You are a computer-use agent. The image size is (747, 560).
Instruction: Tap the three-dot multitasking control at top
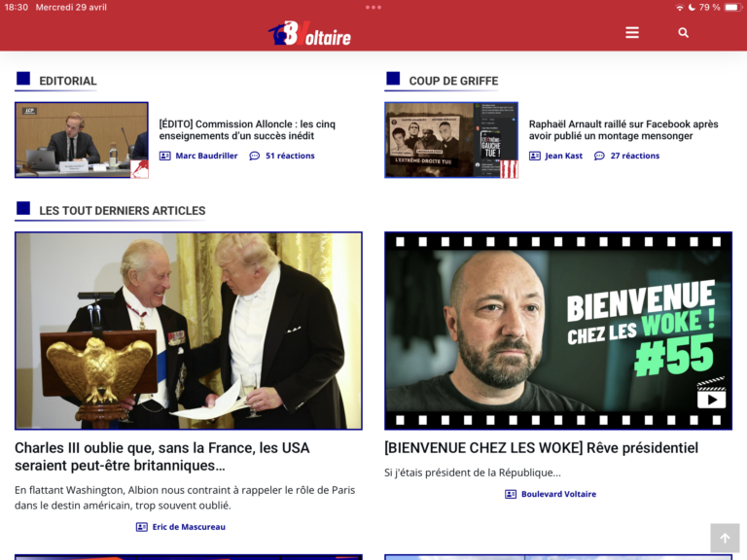[373, 7]
